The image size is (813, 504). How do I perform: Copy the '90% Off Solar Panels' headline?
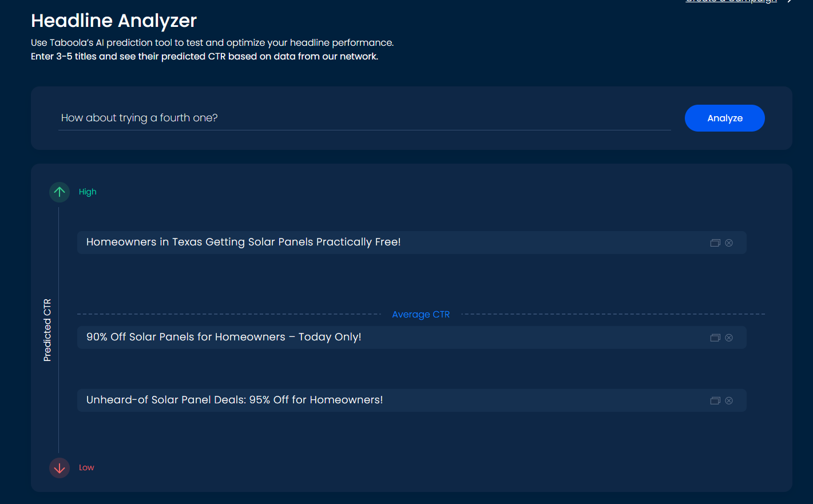point(715,338)
